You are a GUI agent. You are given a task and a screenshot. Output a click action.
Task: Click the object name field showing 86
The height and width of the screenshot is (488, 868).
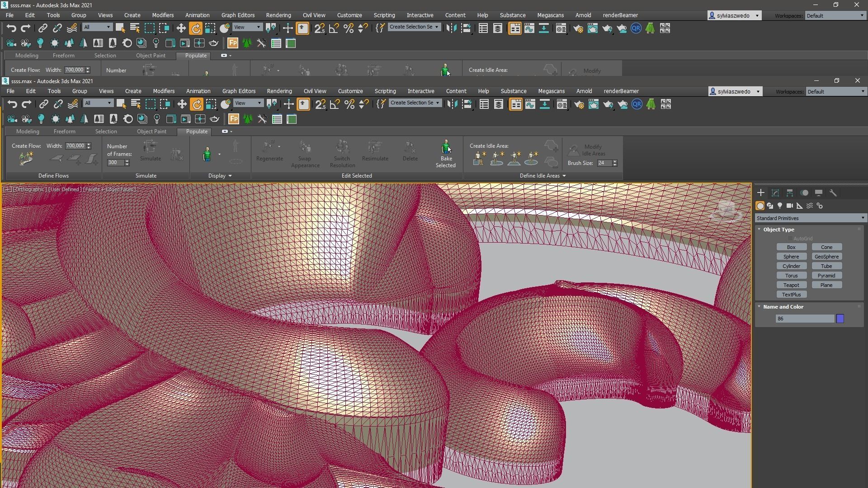tap(804, 319)
